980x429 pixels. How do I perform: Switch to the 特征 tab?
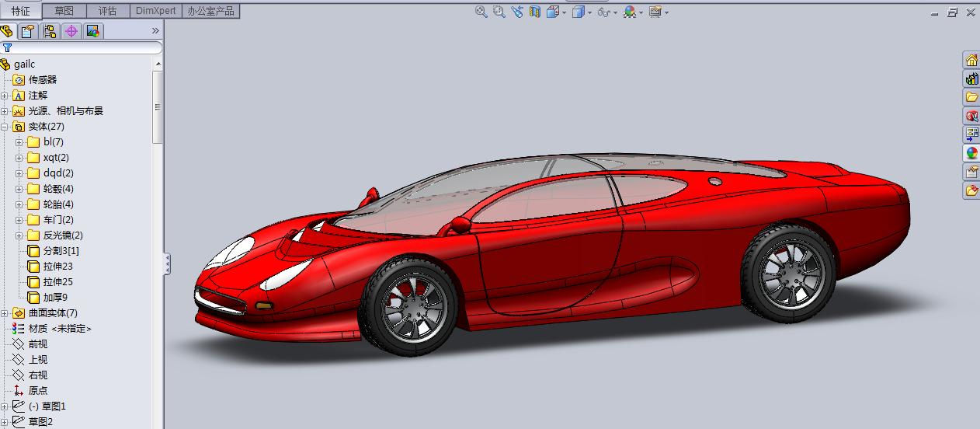pos(21,11)
